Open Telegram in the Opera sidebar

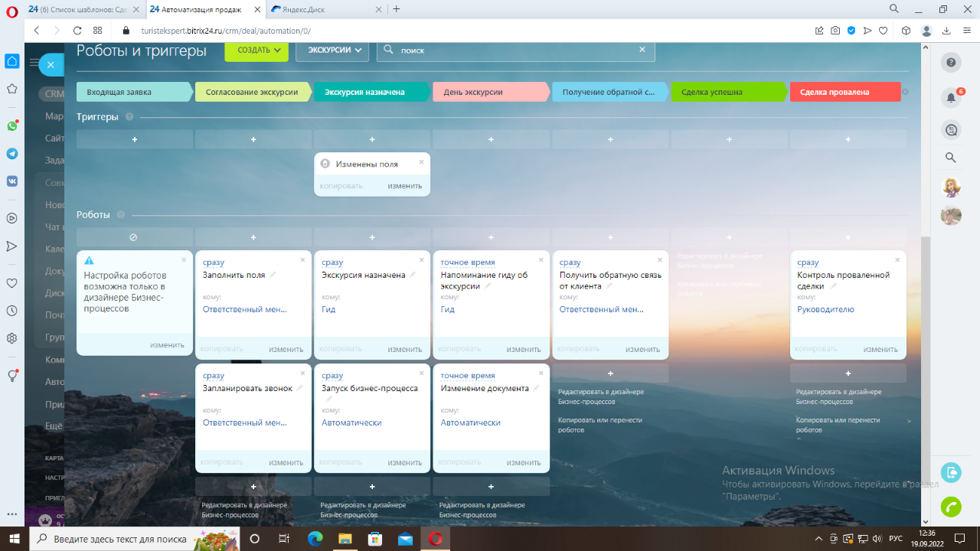11,153
